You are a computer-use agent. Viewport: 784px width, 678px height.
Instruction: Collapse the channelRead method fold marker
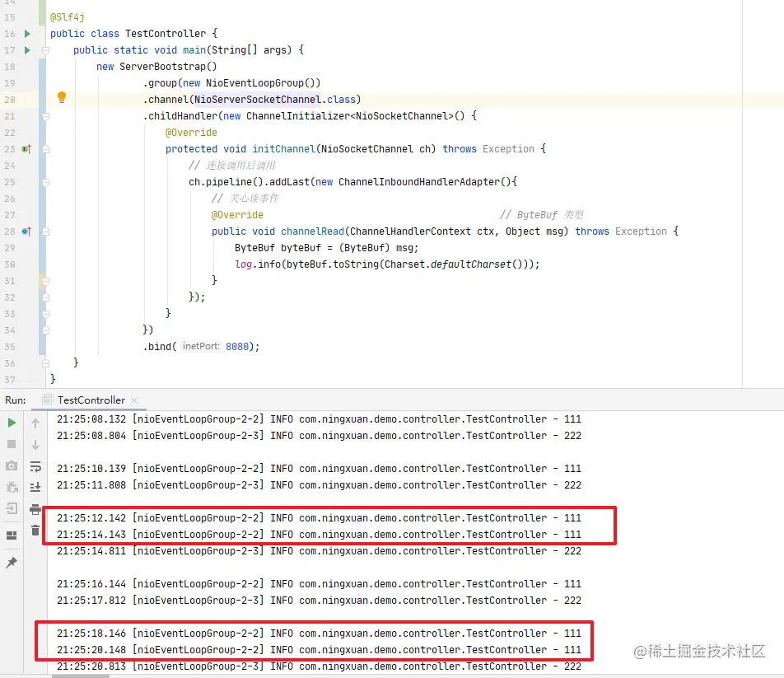coord(45,231)
